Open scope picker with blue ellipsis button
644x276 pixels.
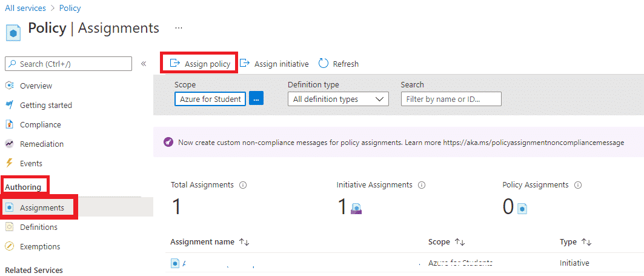pyautogui.click(x=256, y=99)
